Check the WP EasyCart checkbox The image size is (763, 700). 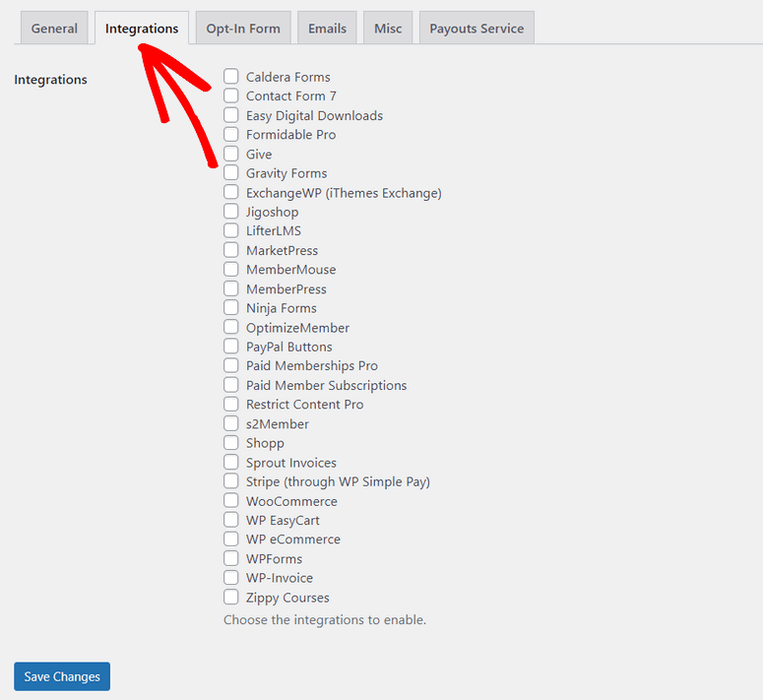click(231, 520)
